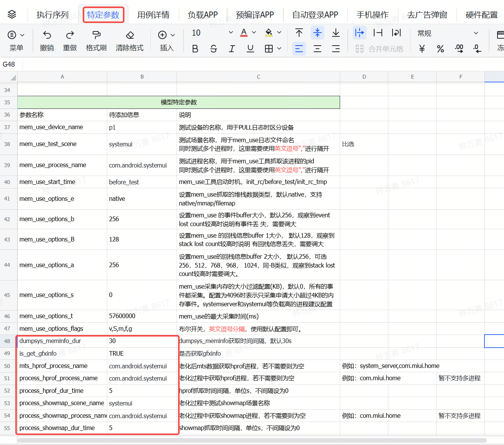Screen dimensions: 504x445
Task: Select left horizontal alignment
Action: (x=299, y=49)
